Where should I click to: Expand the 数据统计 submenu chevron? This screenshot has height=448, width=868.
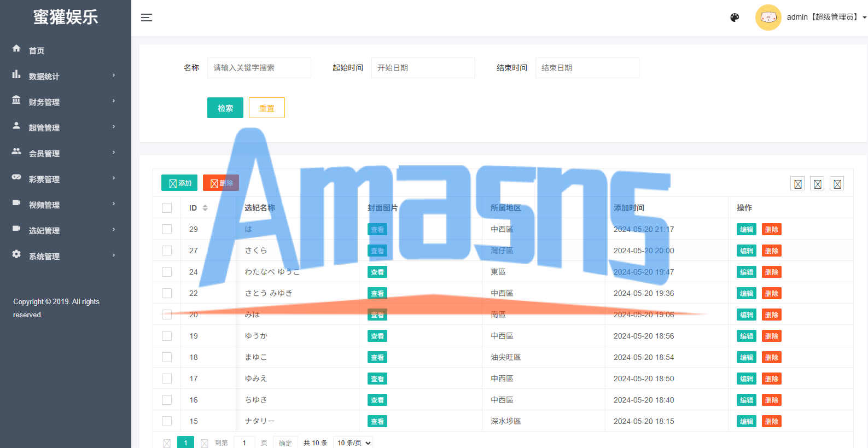114,75
